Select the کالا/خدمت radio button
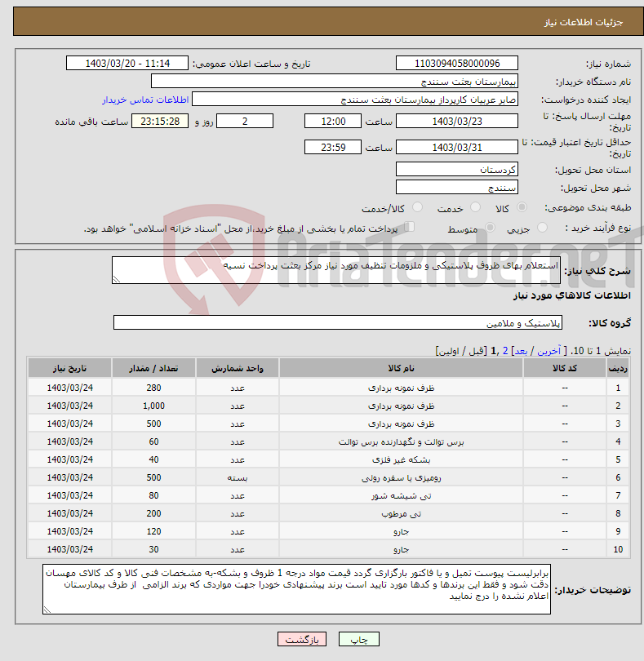 (417, 207)
